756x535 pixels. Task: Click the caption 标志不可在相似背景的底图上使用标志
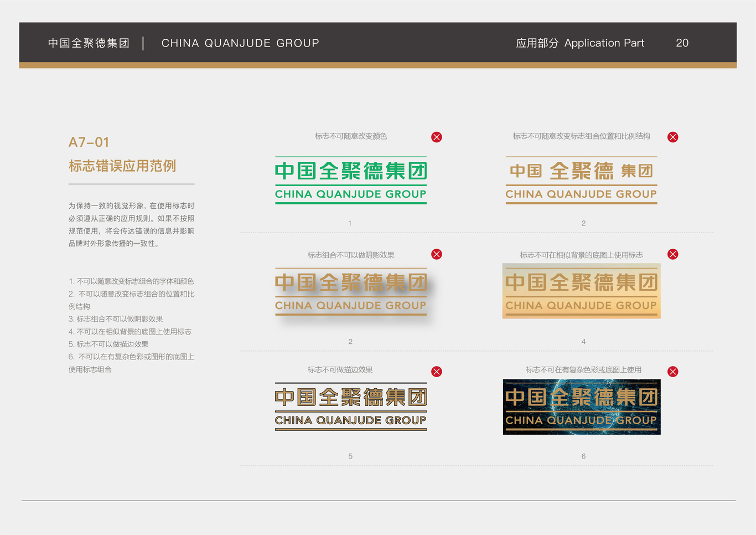(581, 255)
